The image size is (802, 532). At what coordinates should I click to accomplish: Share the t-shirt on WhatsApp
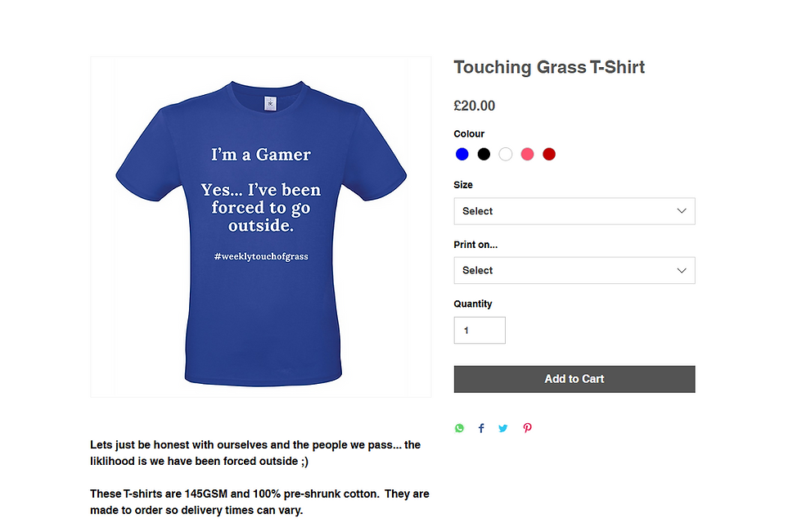(459, 428)
